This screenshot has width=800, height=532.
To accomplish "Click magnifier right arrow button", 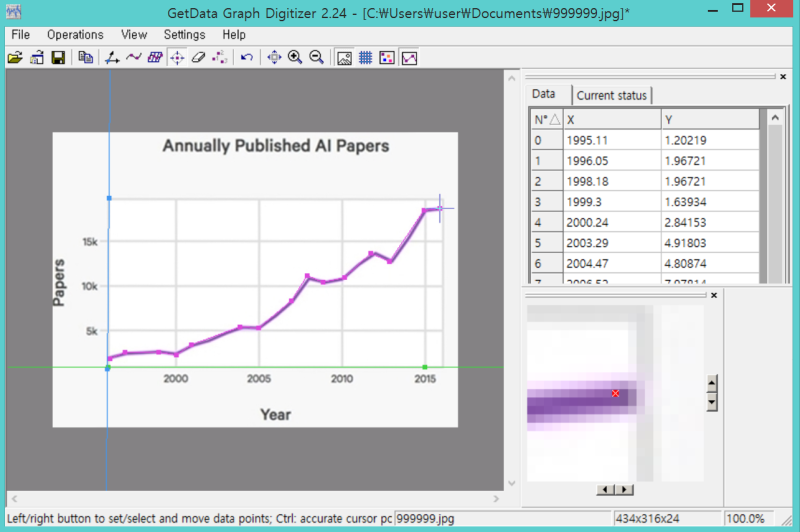I will [x=624, y=490].
